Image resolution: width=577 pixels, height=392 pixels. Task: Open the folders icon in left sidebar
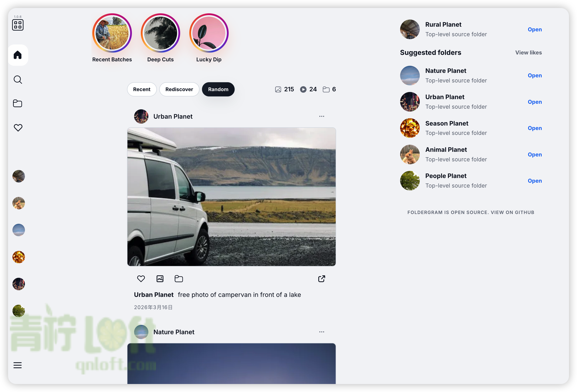[x=18, y=103]
